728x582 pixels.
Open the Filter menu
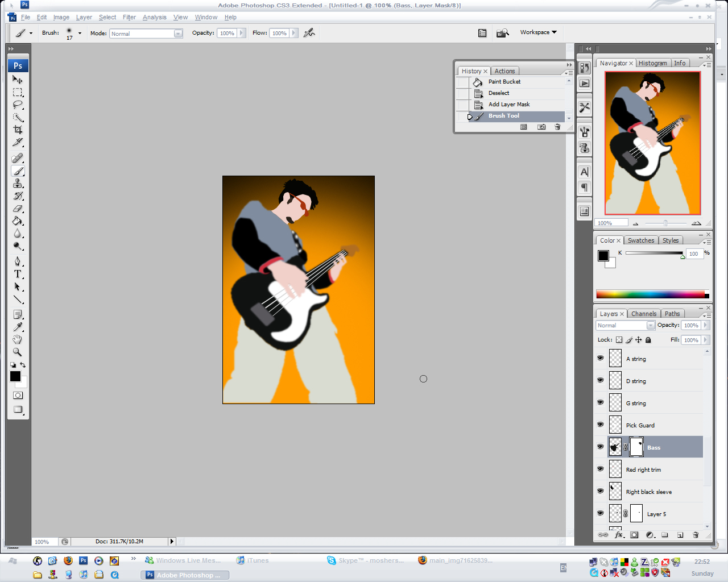[x=129, y=17]
